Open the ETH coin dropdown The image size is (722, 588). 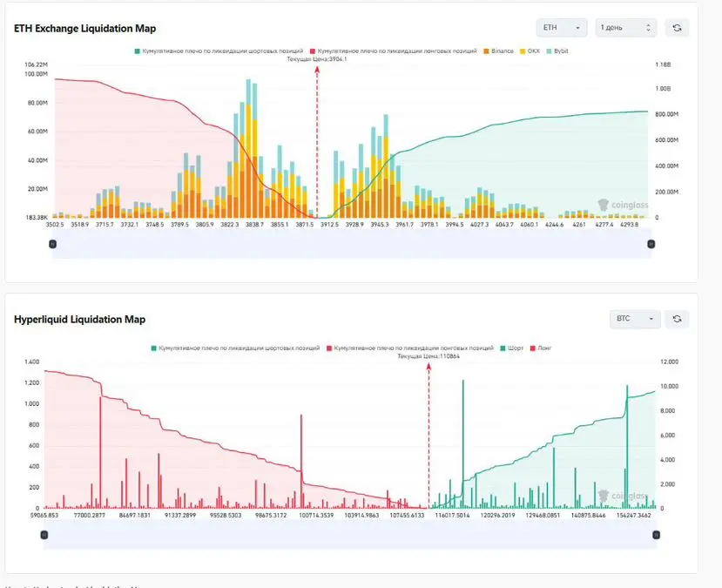(x=561, y=28)
